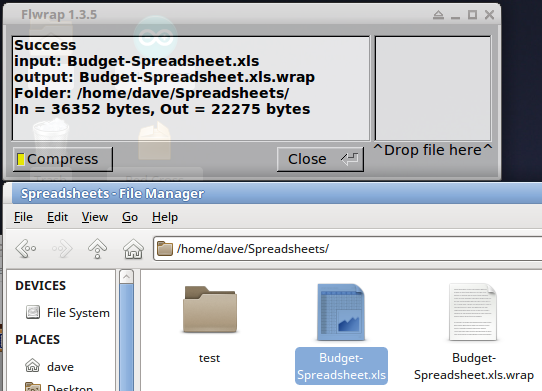Viewport: 542px width, 391px height.
Task: Open the Help menu
Action: click(165, 217)
